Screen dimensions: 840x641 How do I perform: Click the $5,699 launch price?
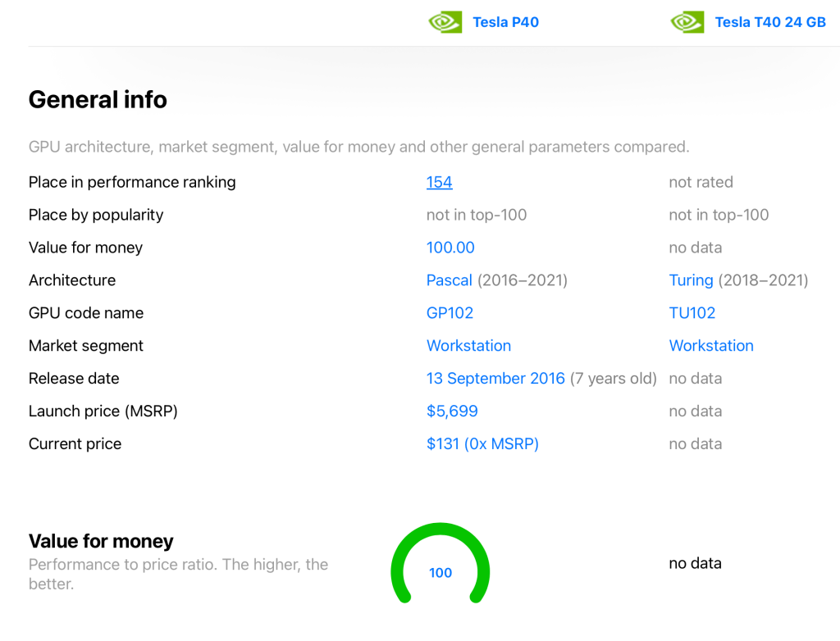[452, 411]
